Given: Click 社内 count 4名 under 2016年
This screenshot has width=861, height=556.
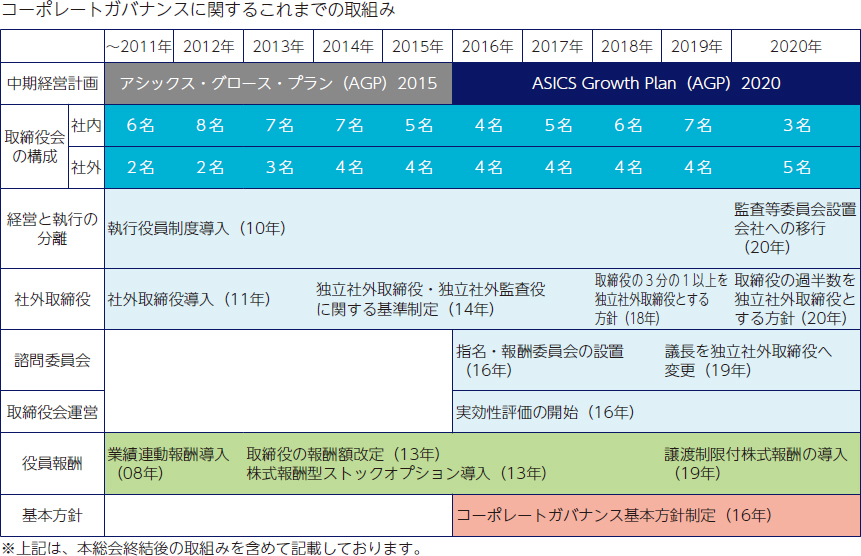Looking at the screenshot, I should pos(489,126).
